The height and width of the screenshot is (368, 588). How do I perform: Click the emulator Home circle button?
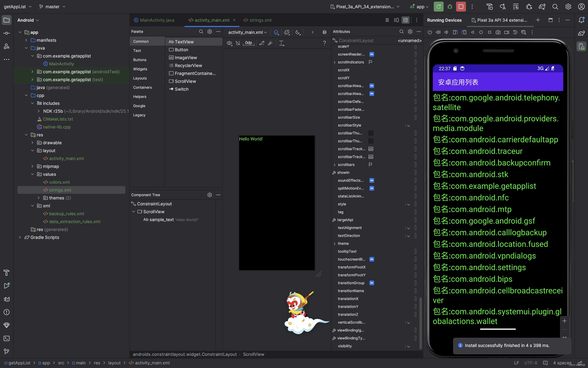click(481, 32)
